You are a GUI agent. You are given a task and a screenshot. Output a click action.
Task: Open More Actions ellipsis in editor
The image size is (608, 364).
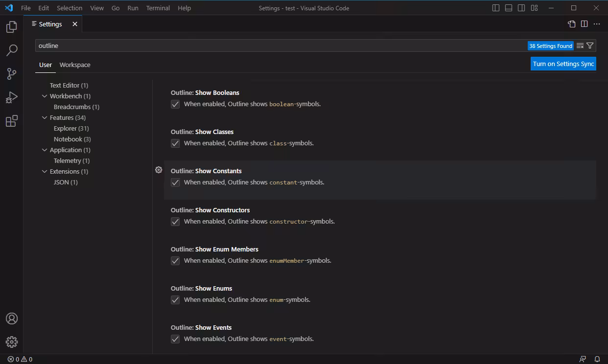click(x=597, y=24)
